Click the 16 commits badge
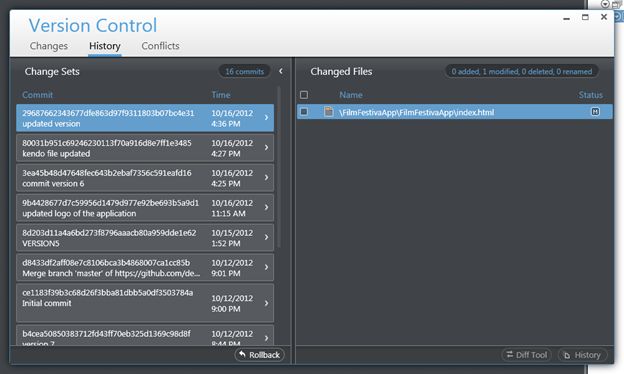 [244, 72]
